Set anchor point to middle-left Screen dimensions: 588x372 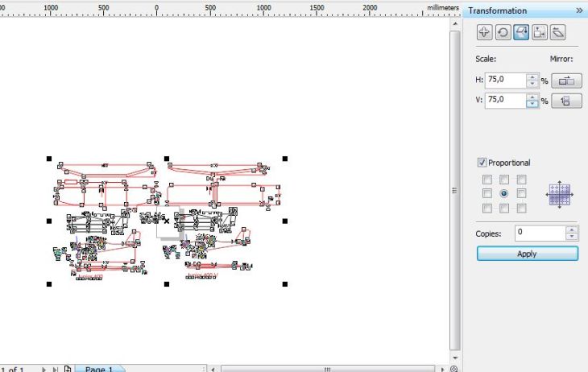[487, 193]
